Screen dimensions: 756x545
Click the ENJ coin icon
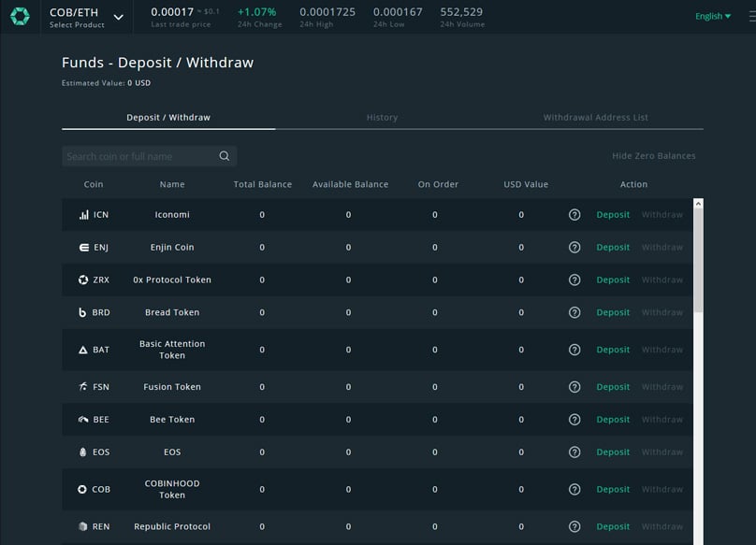point(84,247)
